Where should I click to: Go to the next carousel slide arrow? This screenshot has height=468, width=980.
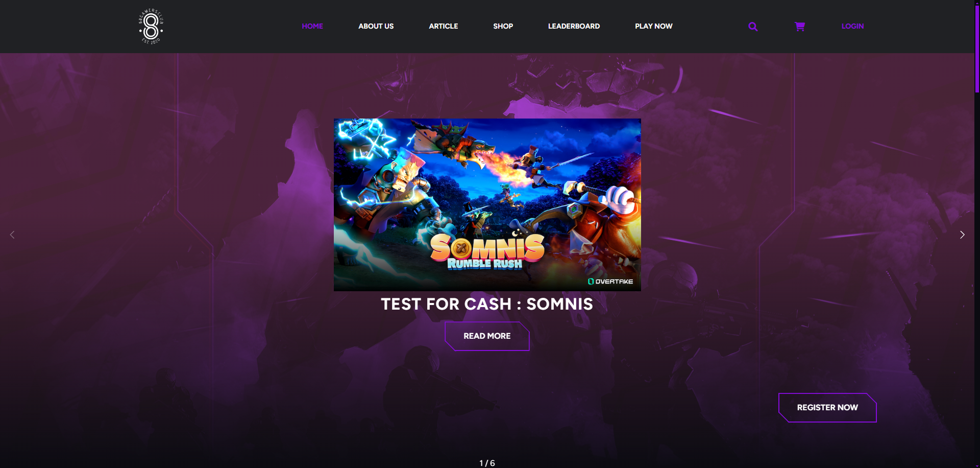click(x=962, y=235)
